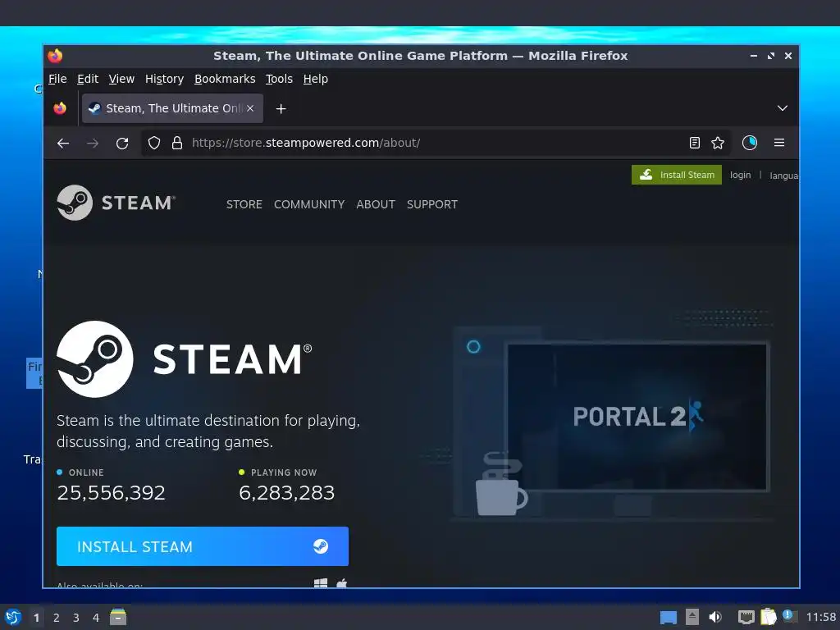
Task: Reload the Steam page
Action: pos(122,143)
